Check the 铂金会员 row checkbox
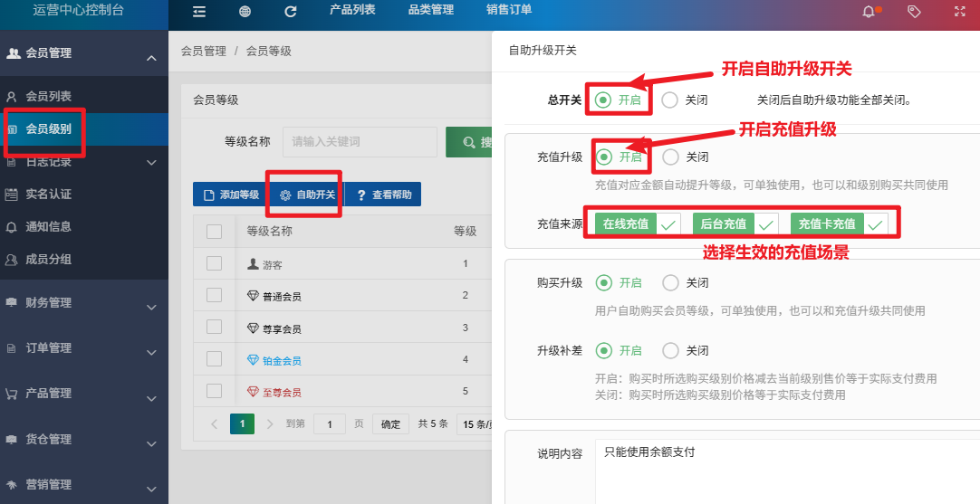 click(215, 358)
